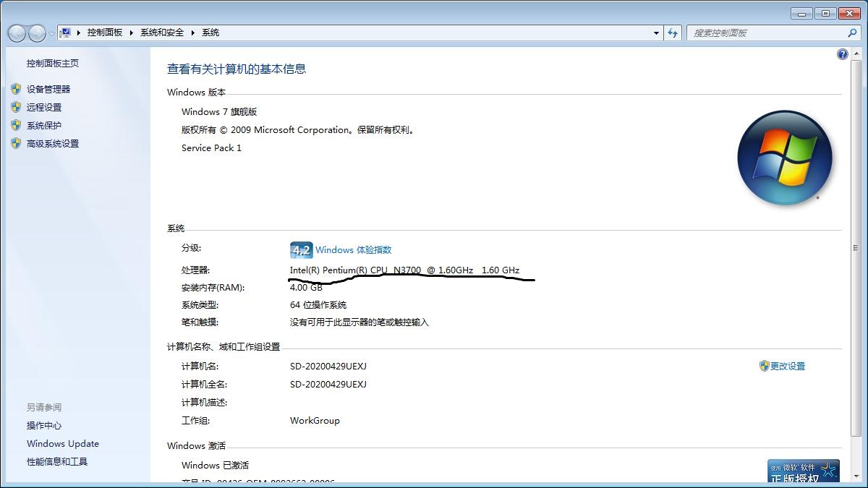Screen dimensions: 868x488
Task: Open Windows Update from 另请参阅
Action: [x=62, y=443]
